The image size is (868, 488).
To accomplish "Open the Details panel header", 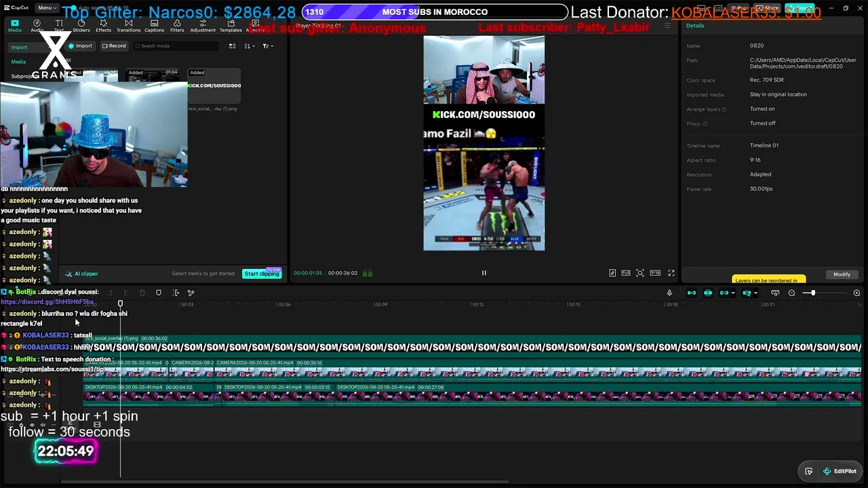I will click(695, 26).
